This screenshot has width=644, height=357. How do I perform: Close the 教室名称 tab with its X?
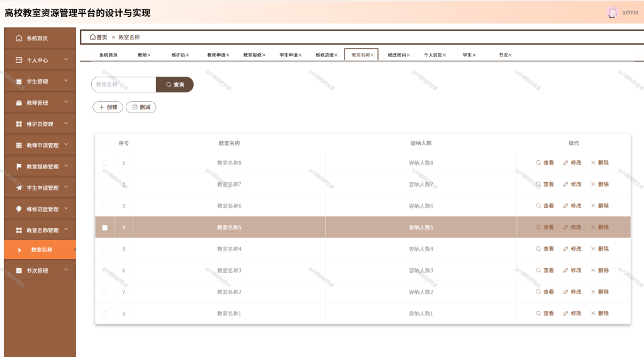pyautogui.click(x=372, y=55)
